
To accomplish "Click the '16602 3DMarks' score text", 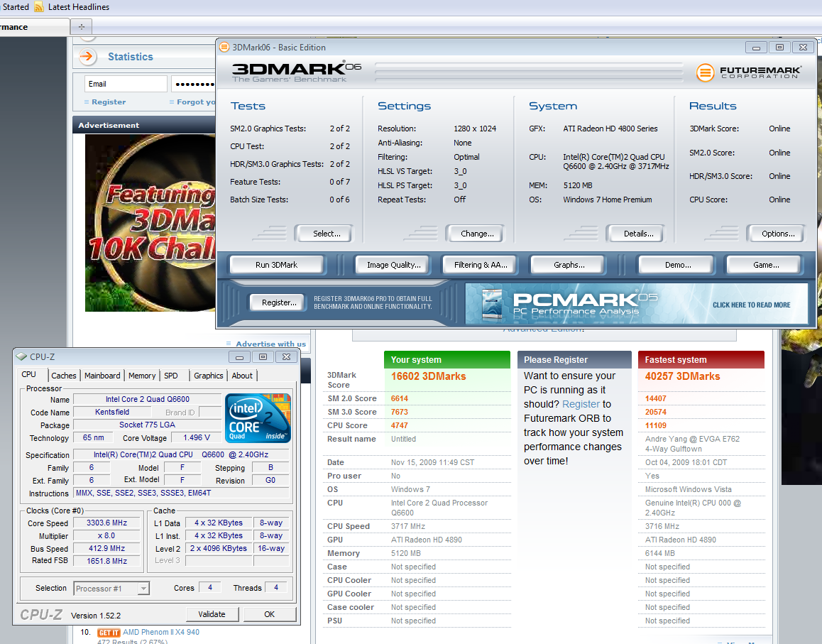I will point(428,376).
